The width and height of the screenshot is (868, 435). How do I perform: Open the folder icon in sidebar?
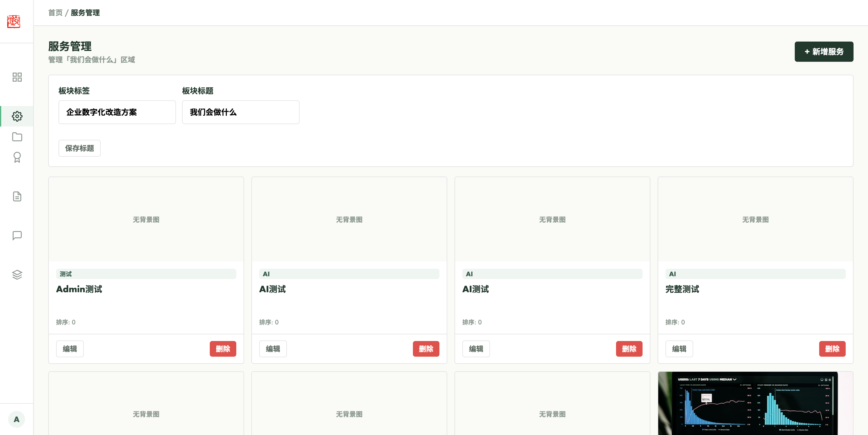(17, 137)
